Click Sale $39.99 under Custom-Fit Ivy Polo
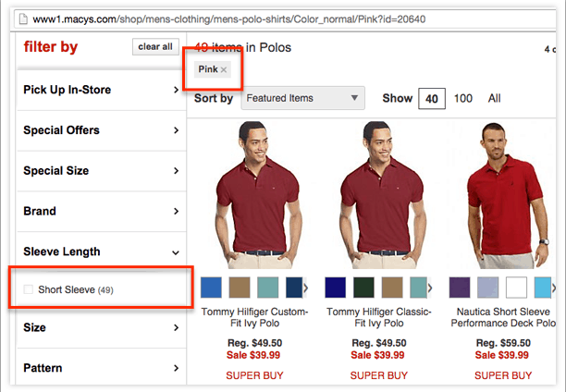 [x=253, y=355]
